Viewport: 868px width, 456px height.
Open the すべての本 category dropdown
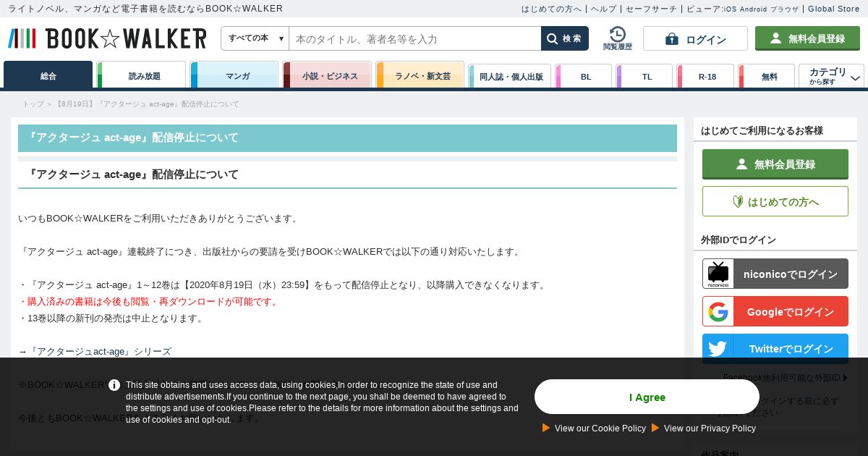255,38
